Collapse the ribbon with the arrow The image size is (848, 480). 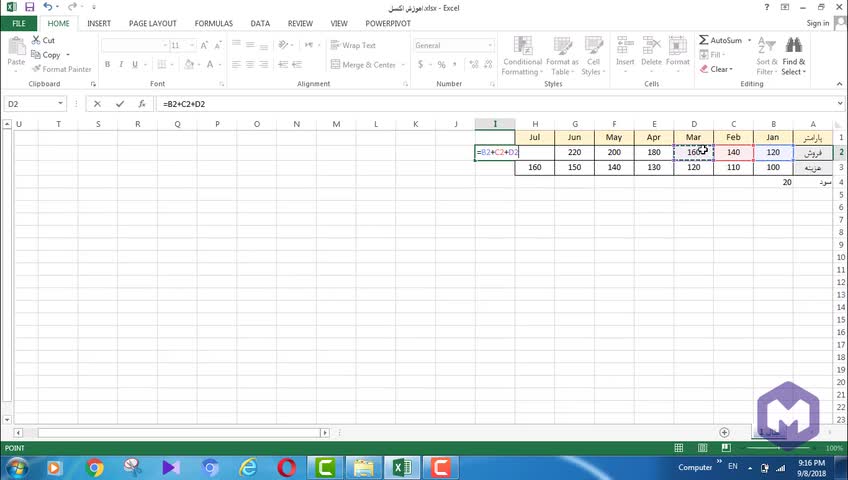point(839,84)
